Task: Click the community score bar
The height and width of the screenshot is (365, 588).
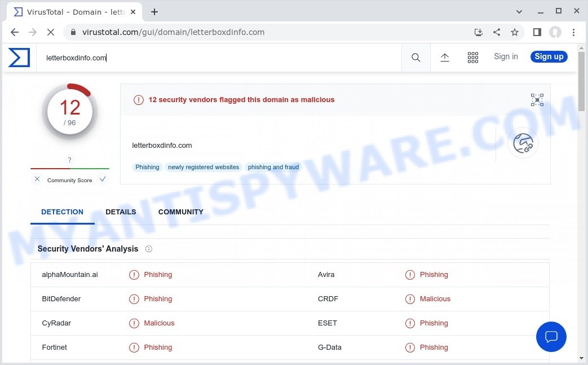Action: pos(70,169)
